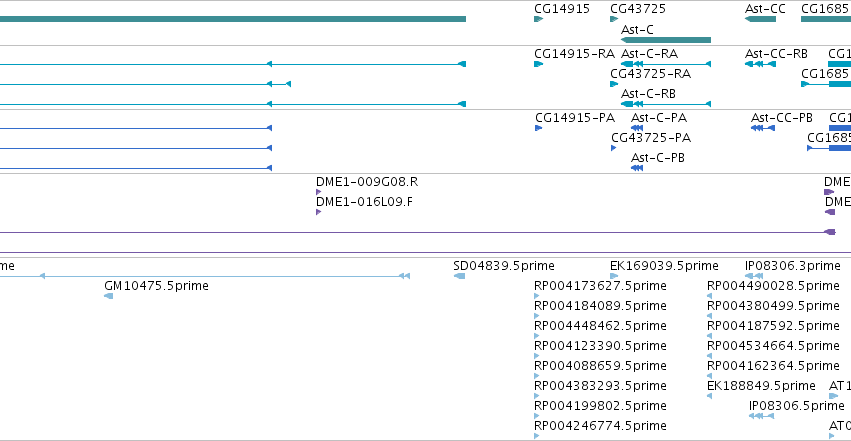Select the Ast-CC gene bar glyph
This screenshot has width=851, height=441.
point(760,19)
